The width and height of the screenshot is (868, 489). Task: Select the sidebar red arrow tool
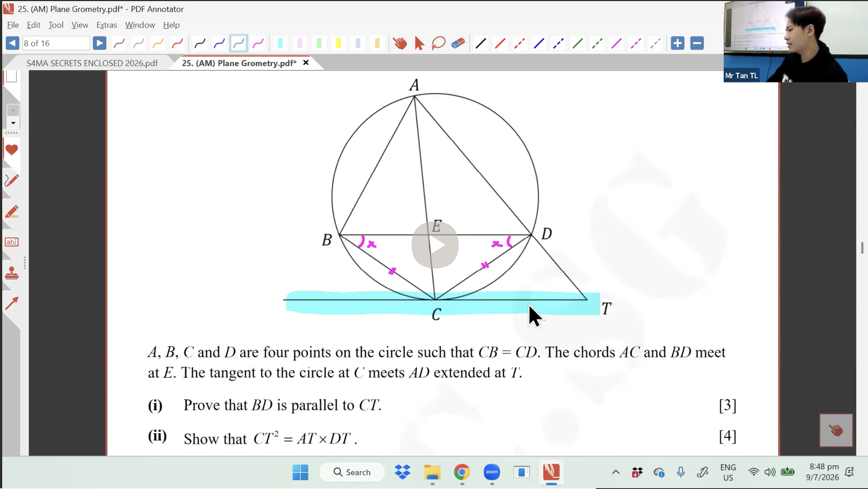coord(12,303)
